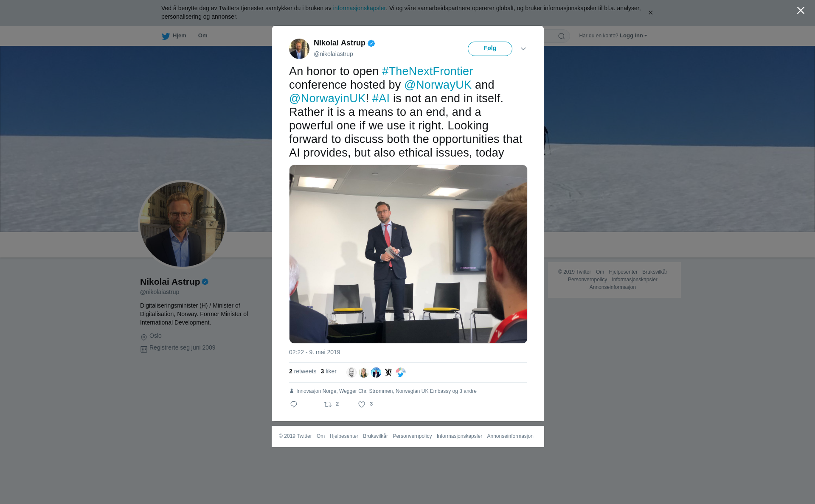Expand the tweet options chevron menu
Viewport: 815px width, 504px height.
[x=523, y=49]
